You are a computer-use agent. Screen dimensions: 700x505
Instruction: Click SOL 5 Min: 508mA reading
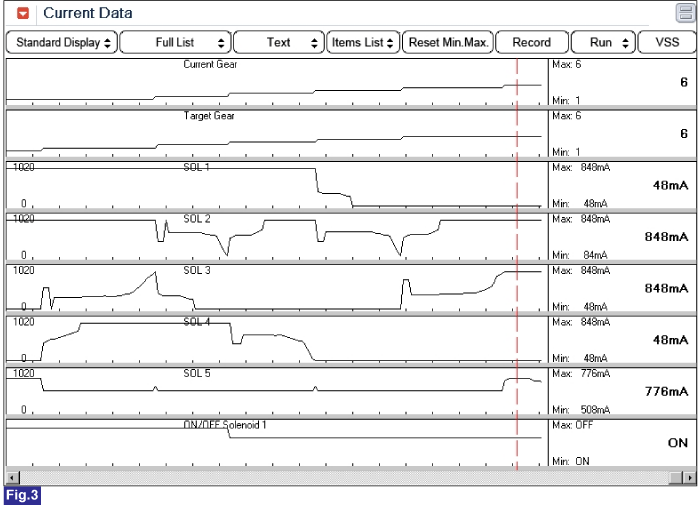pyautogui.click(x=579, y=409)
